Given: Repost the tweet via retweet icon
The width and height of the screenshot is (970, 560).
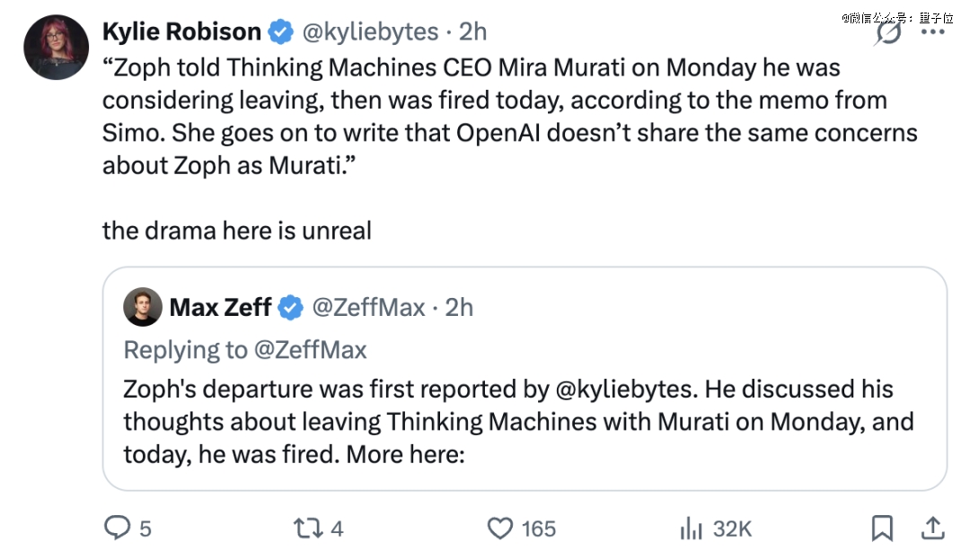Looking at the screenshot, I should coord(310,529).
